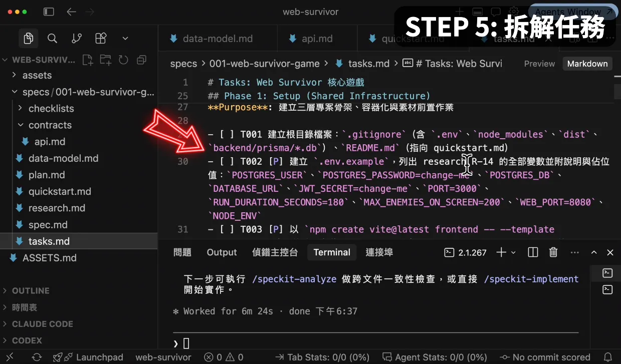Click the sync icon in status bar
Image resolution: width=621 pixels, height=364 pixels.
[x=37, y=357]
